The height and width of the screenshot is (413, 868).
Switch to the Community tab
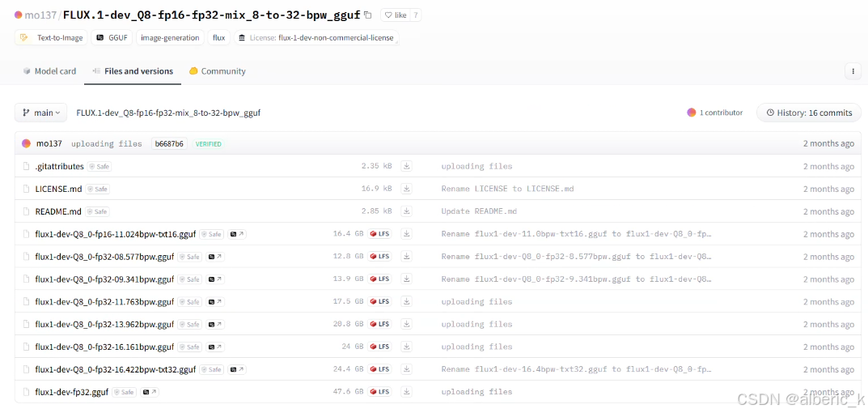(x=218, y=71)
